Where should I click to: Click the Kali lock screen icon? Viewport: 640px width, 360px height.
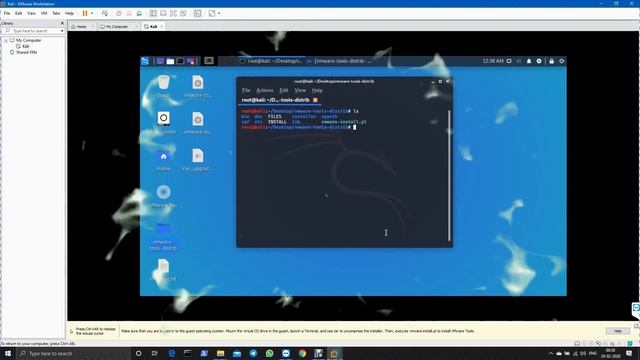tap(551, 61)
